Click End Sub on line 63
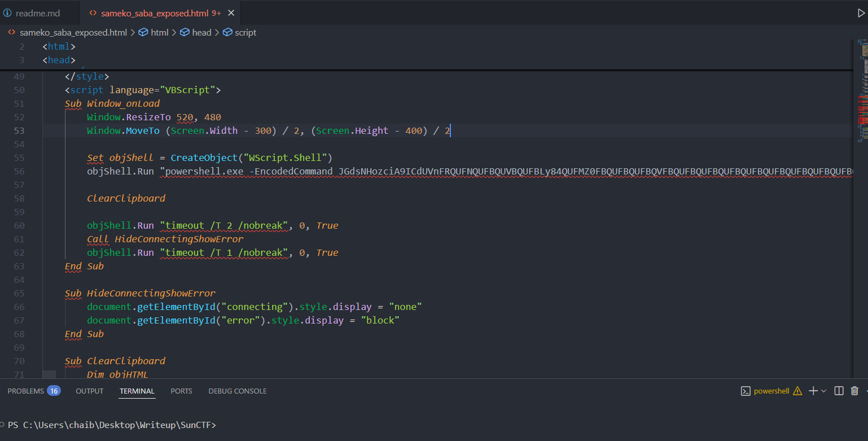This screenshot has height=441, width=868. 84,267
